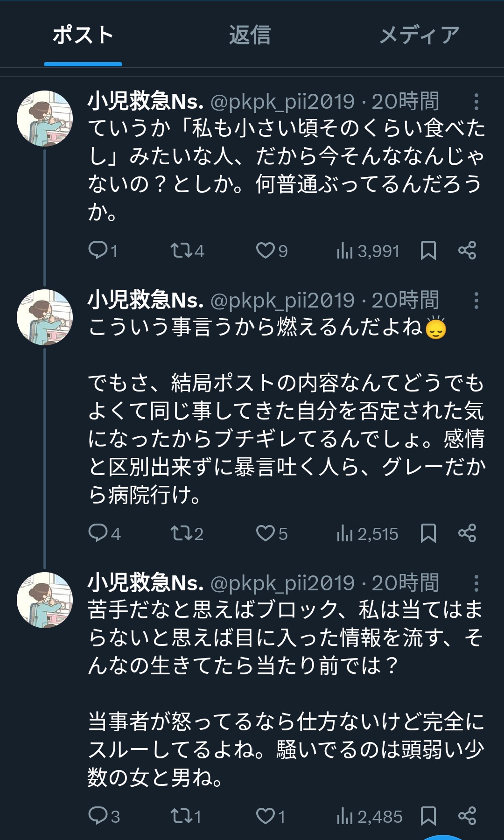Share the post with 2,515 views
The height and width of the screenshot is (840, 504).
click(x=467, y=533)
